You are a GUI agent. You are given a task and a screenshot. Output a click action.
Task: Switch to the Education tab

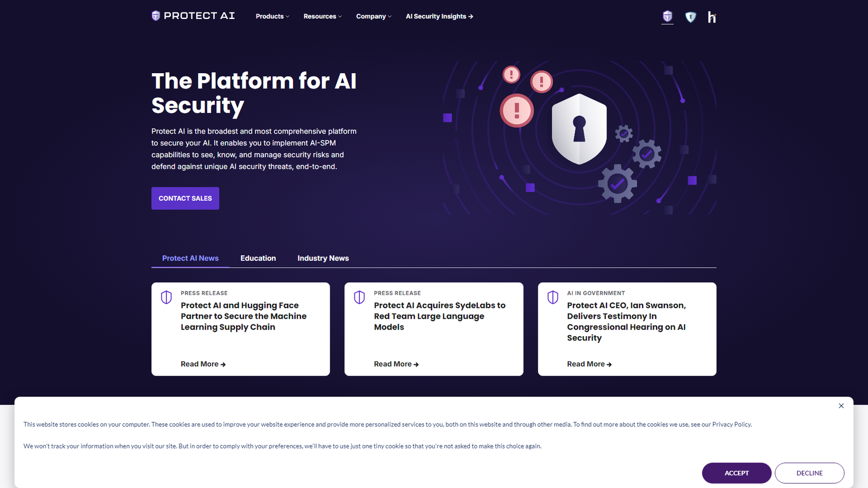tap(258, 258)
